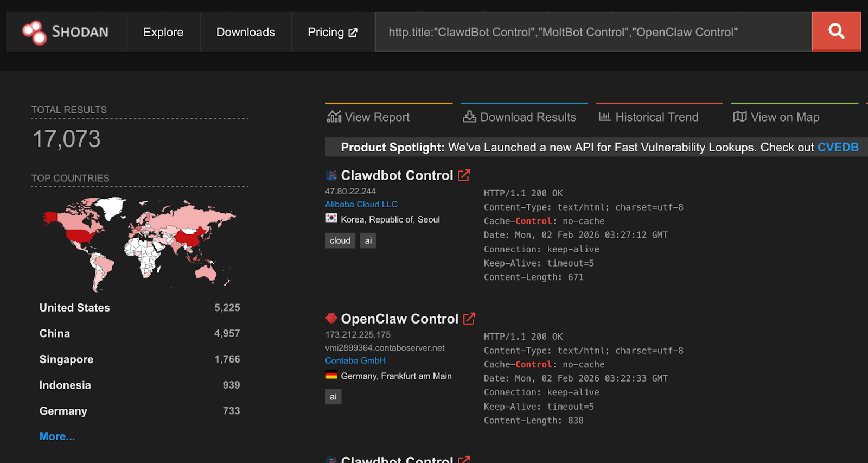Click Contabo GmbH organization link

point(355,360)
